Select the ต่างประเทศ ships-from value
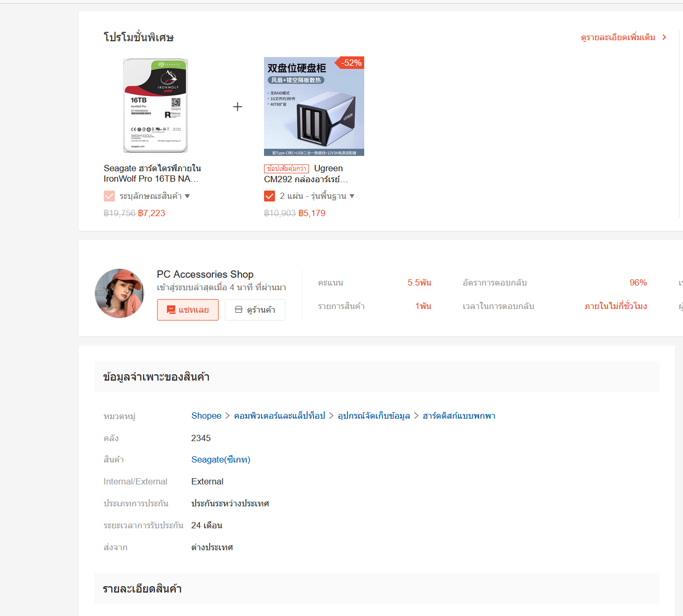This screenshot has width=683, height=616. (x=212, y=547)
